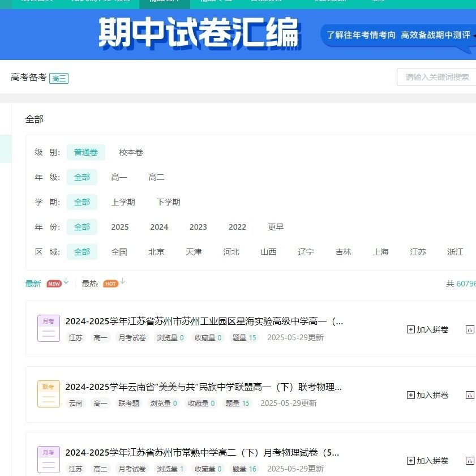
Task: Filter region 北京
Action: coord(156,252)
